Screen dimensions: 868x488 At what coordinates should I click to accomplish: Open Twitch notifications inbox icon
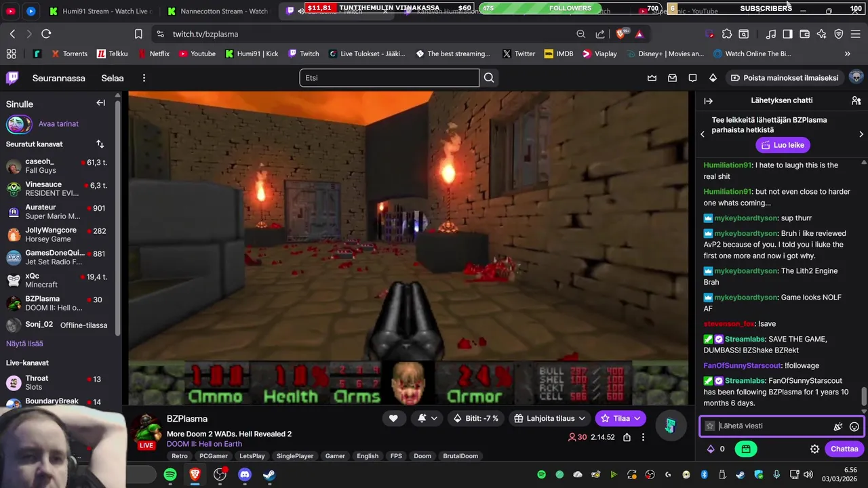click(672, 78)
